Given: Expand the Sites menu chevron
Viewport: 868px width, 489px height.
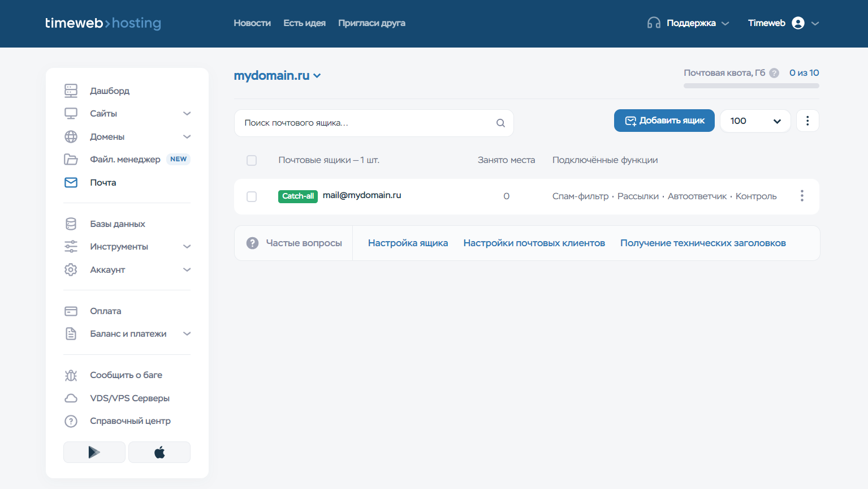Looking at the screenshot, I should pyautogui.click(x=187, y=114).
